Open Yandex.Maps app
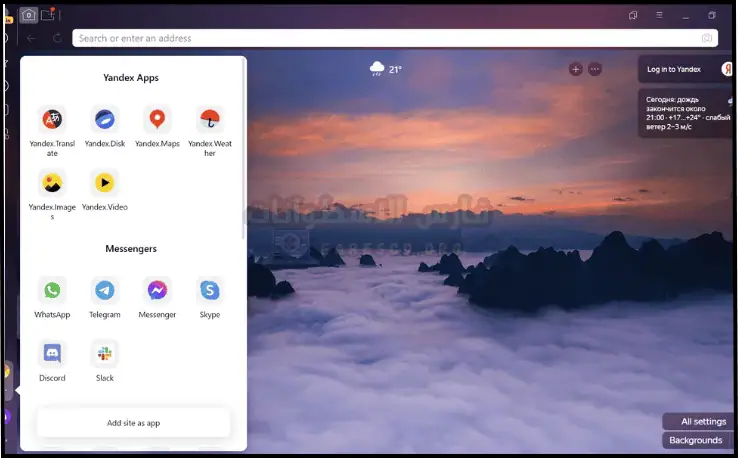Screen dimensions: 738x458 [157, 120]
